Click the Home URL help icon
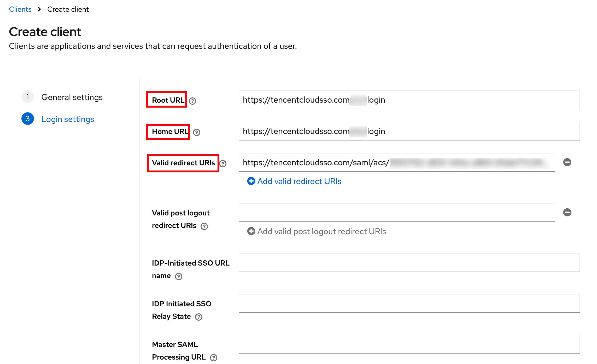The image size is (597, 364). [x=197, y=132]
